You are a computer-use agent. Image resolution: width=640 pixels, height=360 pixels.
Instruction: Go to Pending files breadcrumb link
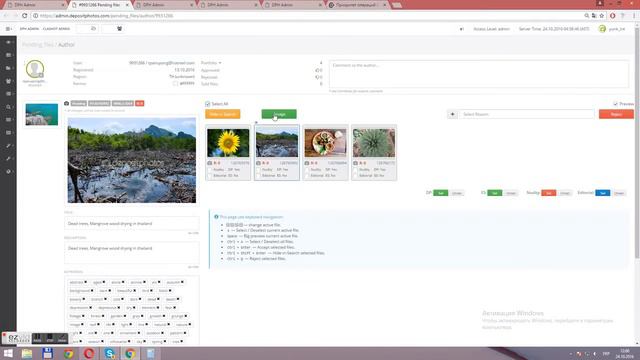pyautogui.click(x=38, y=45)
